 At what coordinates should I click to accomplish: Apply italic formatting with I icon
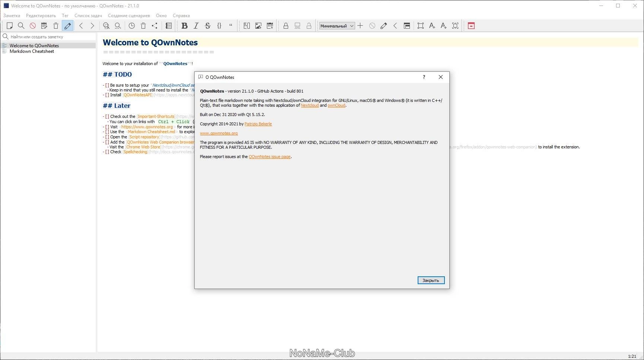pyautogui.click(x=196, y=26)
